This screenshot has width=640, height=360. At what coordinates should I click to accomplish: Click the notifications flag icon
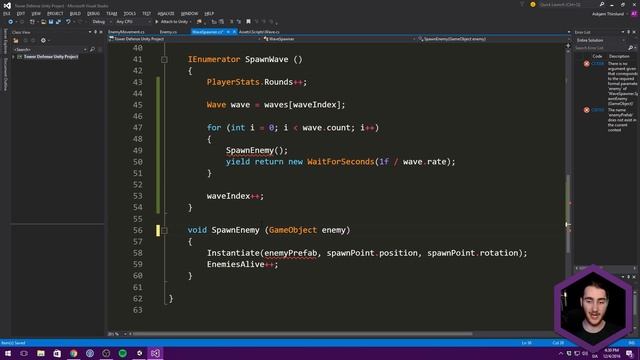pyautogui.click(x=522, y=4)
